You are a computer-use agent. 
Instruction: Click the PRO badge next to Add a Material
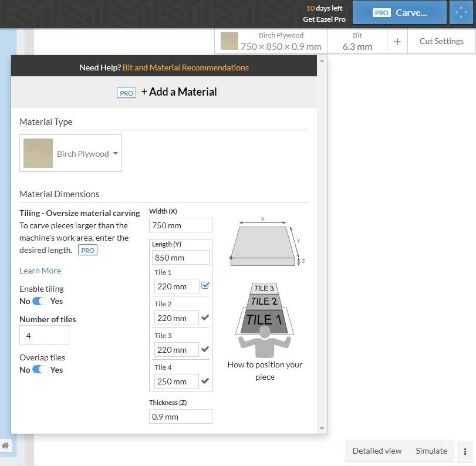(126, 93)
